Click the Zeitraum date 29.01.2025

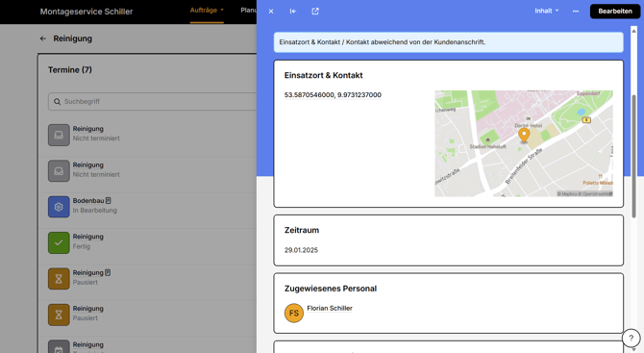[x=301, y=250]
